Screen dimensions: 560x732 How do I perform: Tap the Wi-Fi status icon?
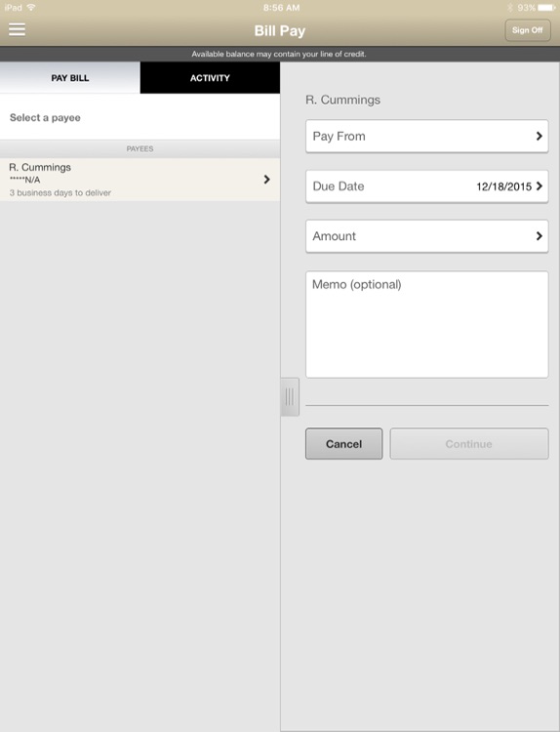coord(31,8)
